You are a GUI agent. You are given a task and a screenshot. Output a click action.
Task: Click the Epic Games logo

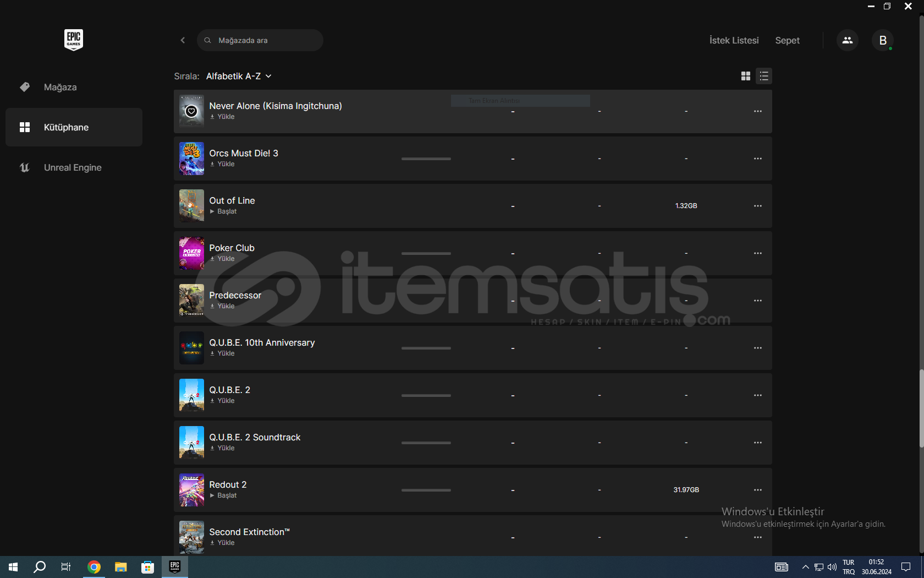point(74,40)
